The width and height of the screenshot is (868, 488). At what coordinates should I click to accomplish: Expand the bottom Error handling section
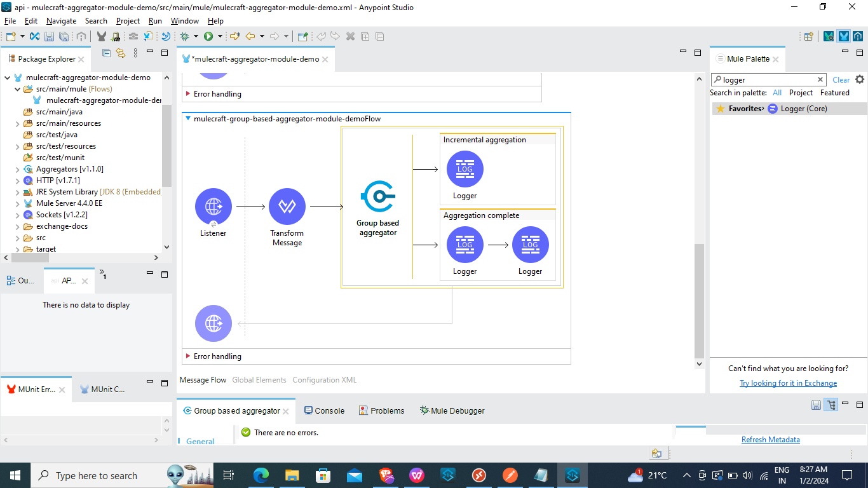tap(187, 356)
